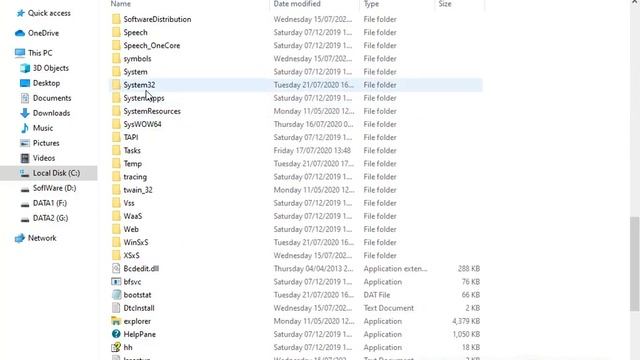Viewport: 640px width, 360px height.
Task: Select the WinSxS folder name
Action: [136, 242]
